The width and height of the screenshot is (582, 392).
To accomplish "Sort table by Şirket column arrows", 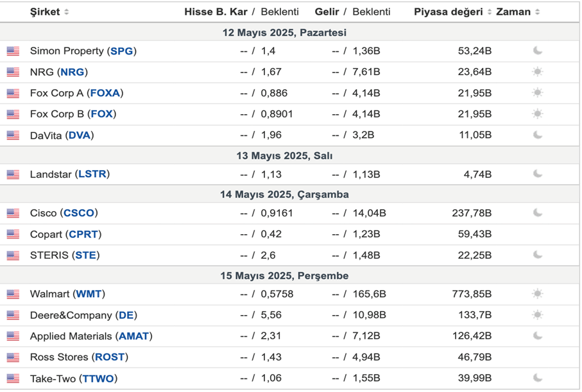I will (67, 12).
